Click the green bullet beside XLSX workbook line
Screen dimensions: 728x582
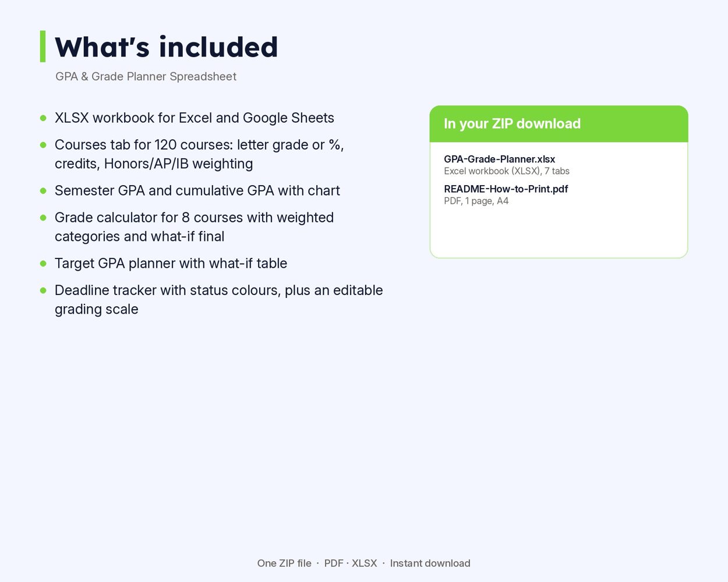point(43,118)
